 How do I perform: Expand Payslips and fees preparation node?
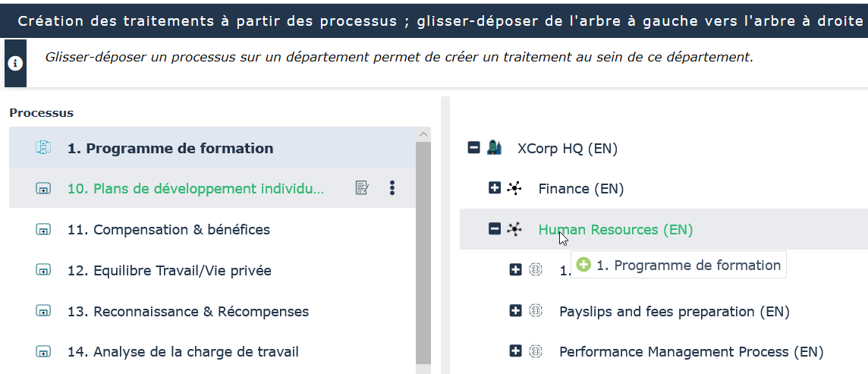515,310
